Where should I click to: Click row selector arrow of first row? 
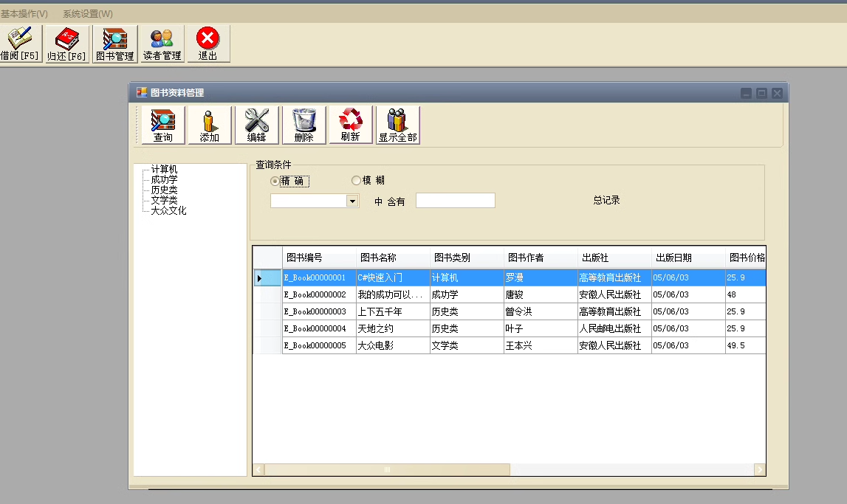(267, 278)
